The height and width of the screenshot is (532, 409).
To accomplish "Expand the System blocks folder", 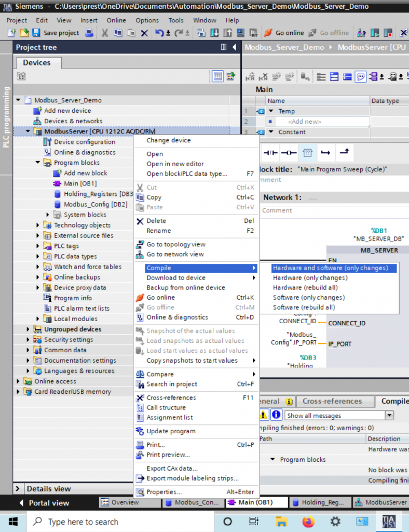I will (x=47, y=215).
